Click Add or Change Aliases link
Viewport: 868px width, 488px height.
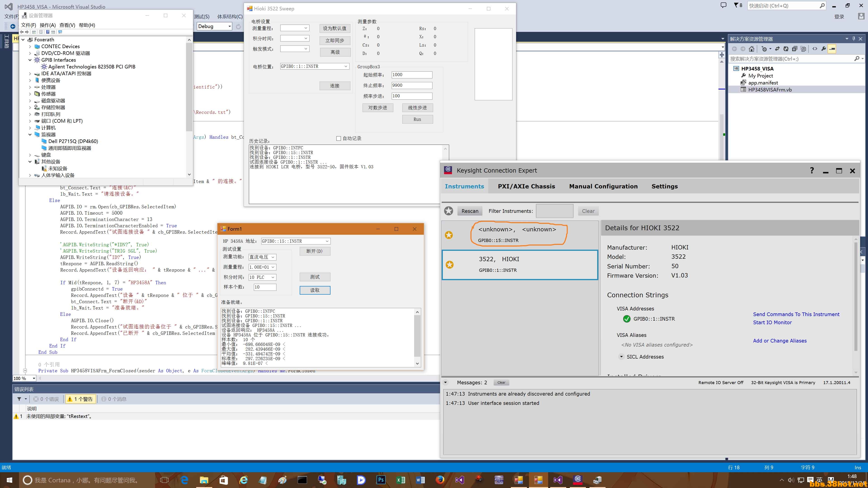tap(780, 341)
